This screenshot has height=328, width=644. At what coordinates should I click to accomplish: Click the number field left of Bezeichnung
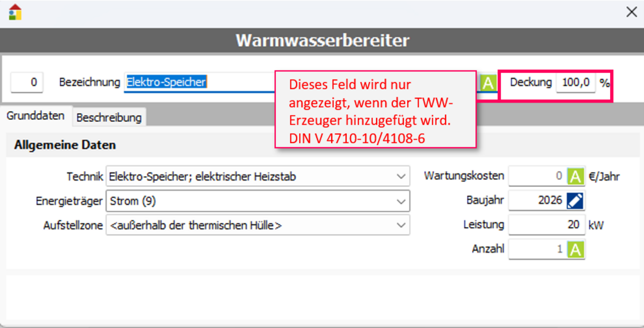(x=27, y=83)
